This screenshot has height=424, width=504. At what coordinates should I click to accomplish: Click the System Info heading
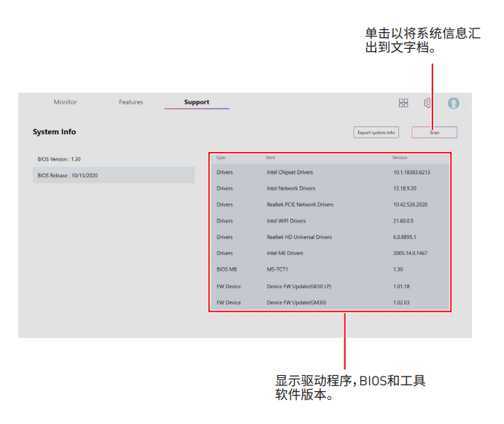[54, 131]
